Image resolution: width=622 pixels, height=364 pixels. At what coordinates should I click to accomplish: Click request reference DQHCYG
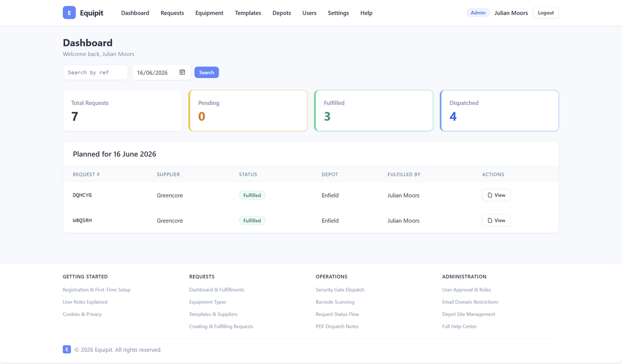(82, 195)
